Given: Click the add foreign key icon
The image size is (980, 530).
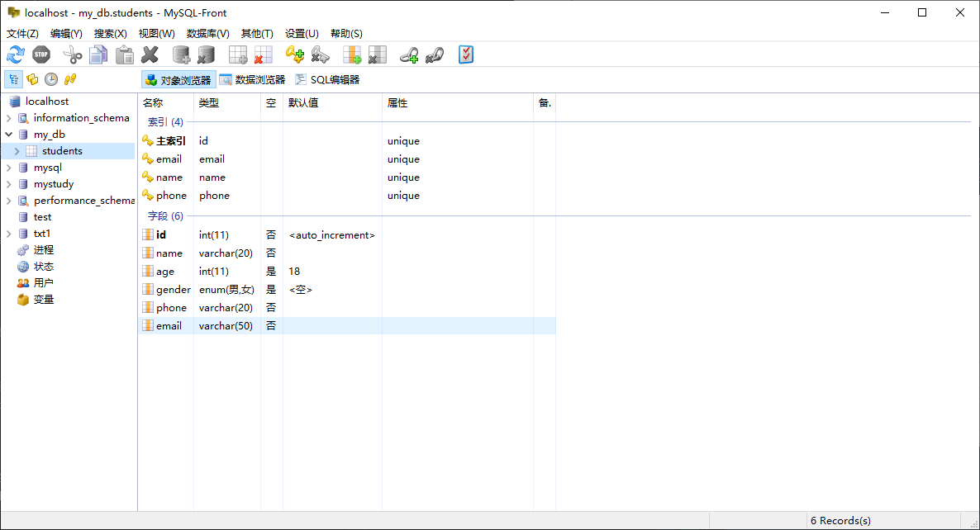Looking at the screenshot, I should coord(407,54).
